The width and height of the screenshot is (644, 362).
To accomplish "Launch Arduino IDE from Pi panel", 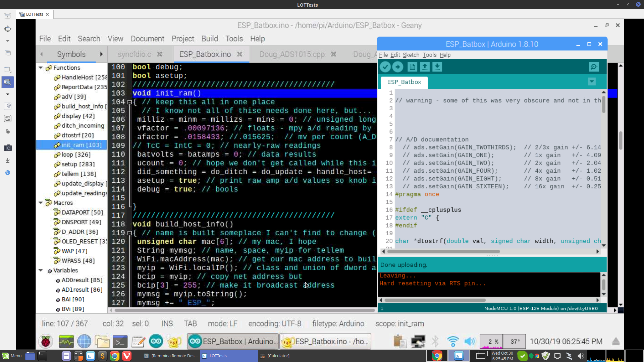I will tap(156, 342).
